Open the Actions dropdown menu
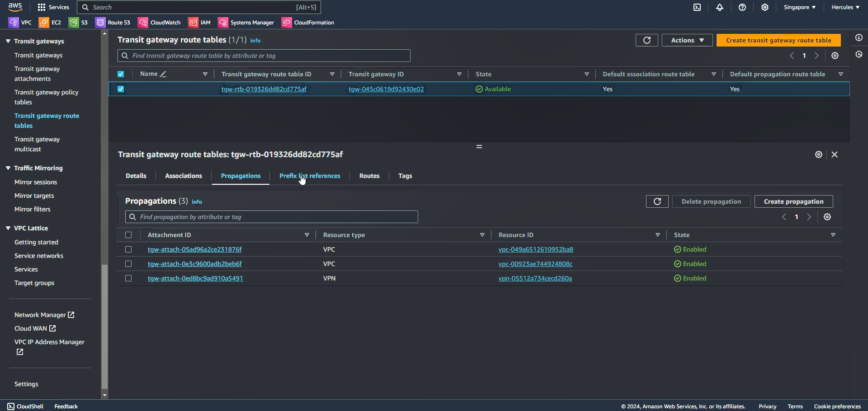Screen dimensions: 868x411 [687, 40]
